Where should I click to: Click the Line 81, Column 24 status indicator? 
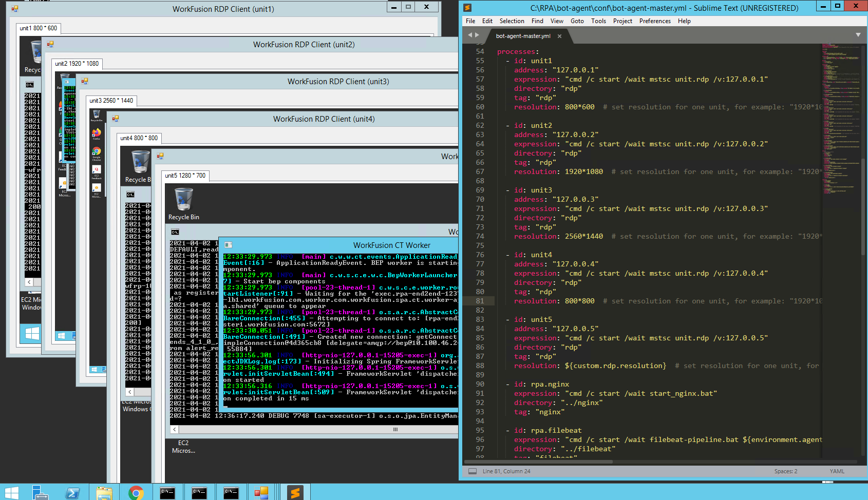[506, 471]
